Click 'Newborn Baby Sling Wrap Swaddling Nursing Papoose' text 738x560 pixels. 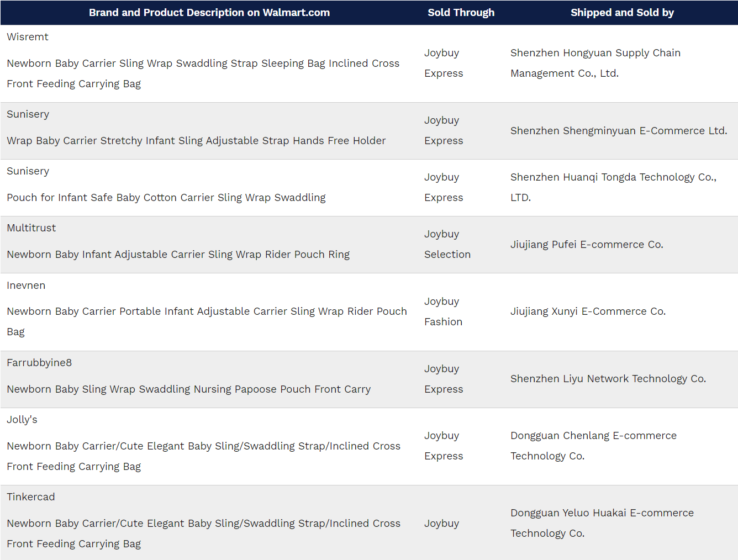coord(188,389)
